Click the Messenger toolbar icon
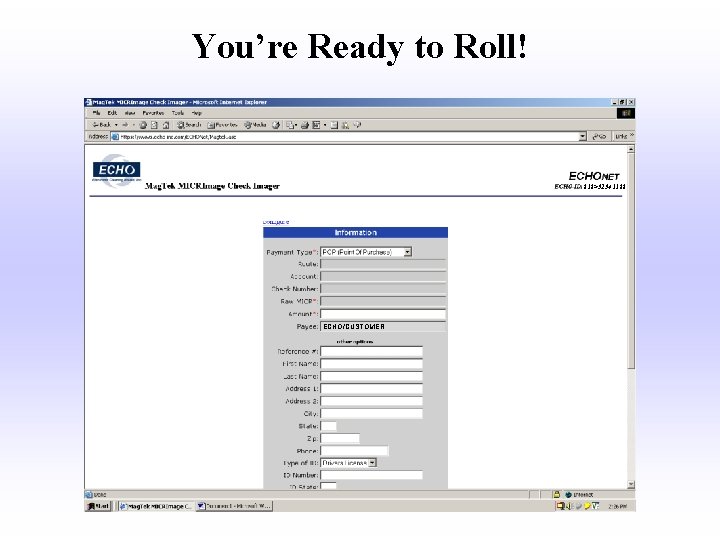The image size is (720, 540). pyautogui.click(x=346, y=125)
